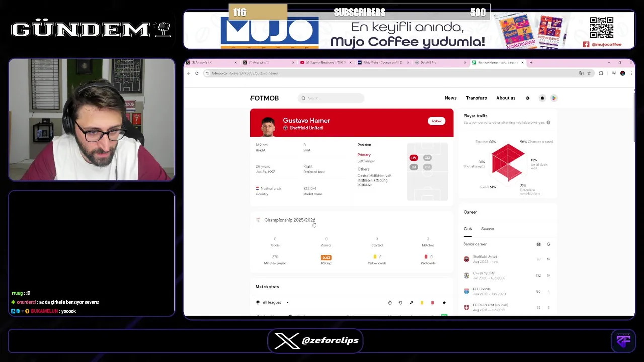
Task: Click the yellow card icon in season stats
Action: coord(375,257)
